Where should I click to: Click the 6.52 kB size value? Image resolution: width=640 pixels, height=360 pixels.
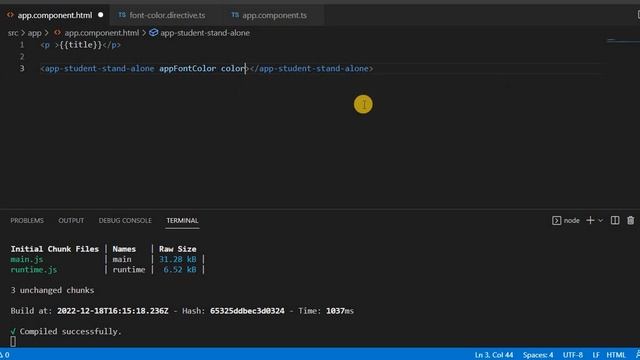pyautogui.click(x=180, y=269)
